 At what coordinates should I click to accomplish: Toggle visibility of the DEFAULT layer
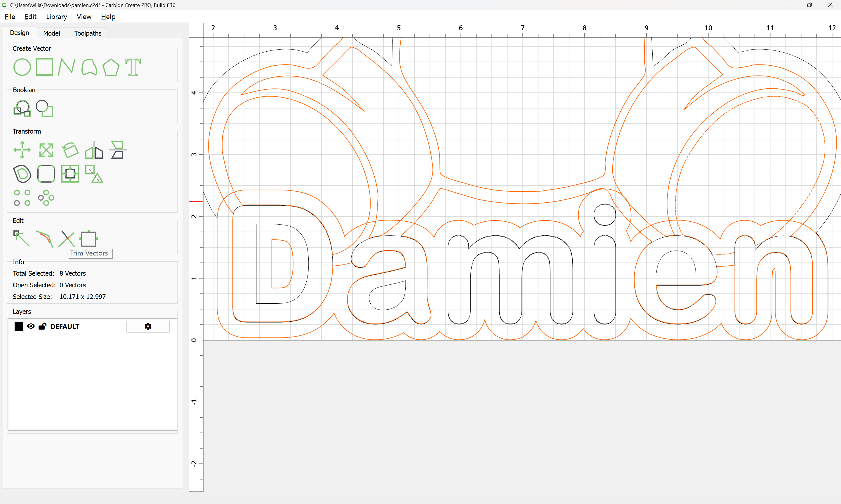pos(31,326)
